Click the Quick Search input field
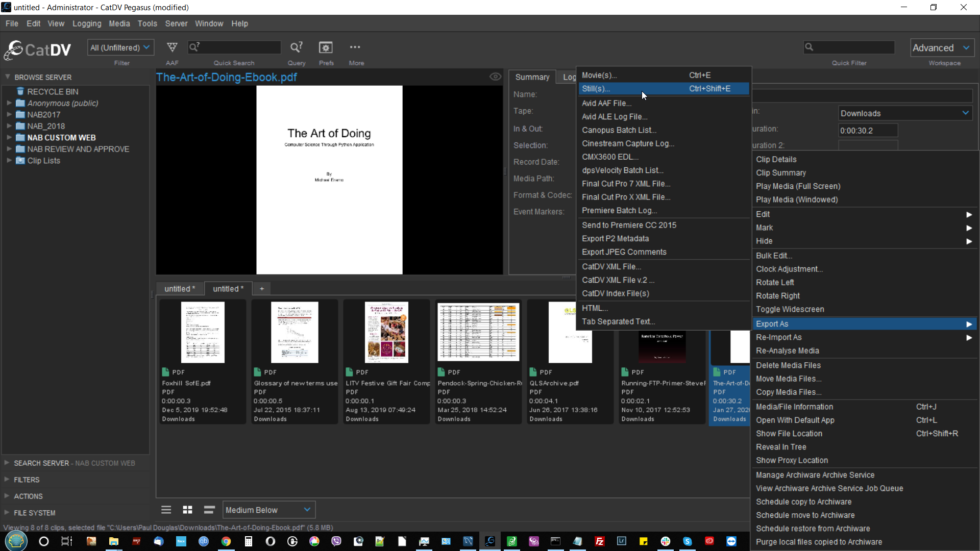This screenshot has width=980, height=551. [234, 47]
